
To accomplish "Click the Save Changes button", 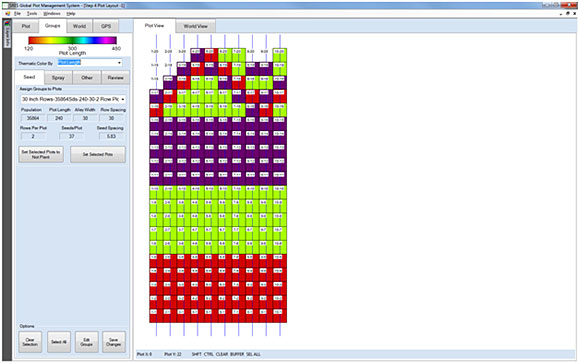I will [x=114, y=342].
